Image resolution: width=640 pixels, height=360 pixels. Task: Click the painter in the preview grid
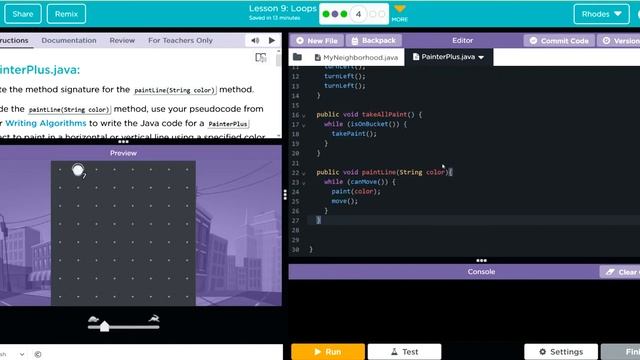78,170
